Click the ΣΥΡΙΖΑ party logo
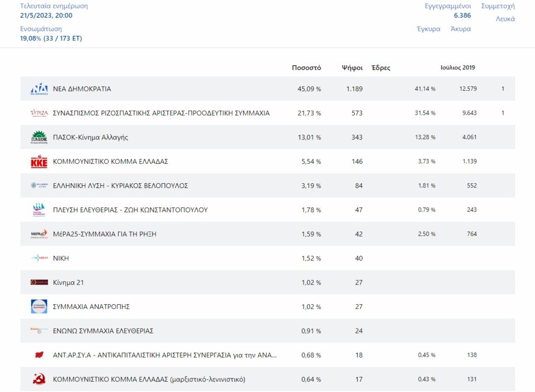The width and height of the screenshot is (535, 392). (x=39, y=113)
